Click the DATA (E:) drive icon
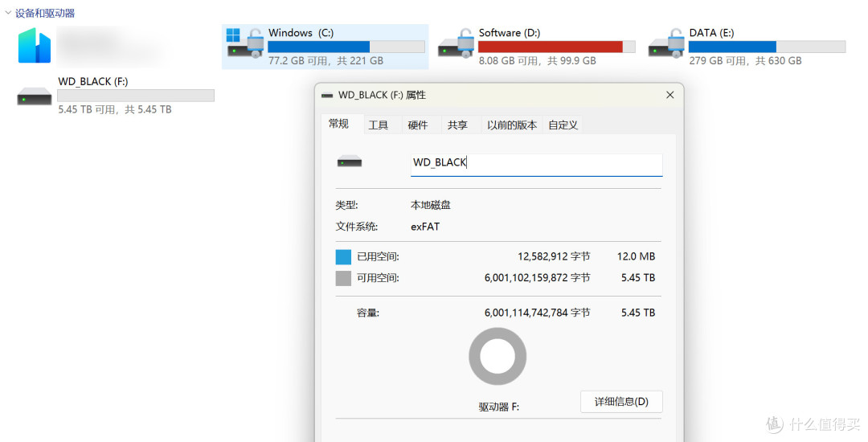The width and height of the screenshot is (868, 442). 666,43
